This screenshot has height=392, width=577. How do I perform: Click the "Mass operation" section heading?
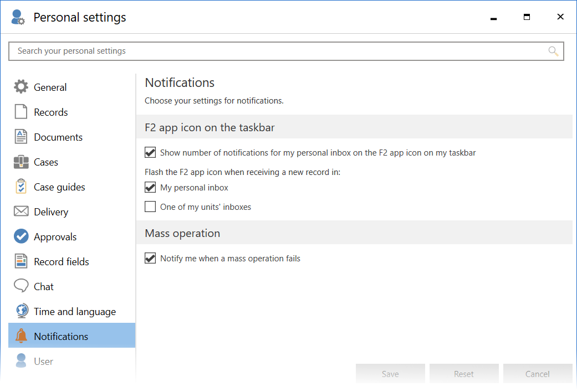tap(182, 233)
